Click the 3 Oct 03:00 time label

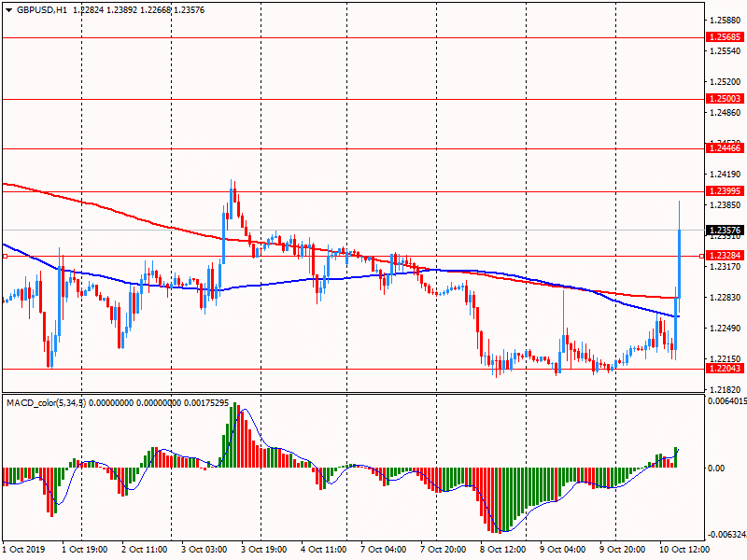click(x=204, y=550)
